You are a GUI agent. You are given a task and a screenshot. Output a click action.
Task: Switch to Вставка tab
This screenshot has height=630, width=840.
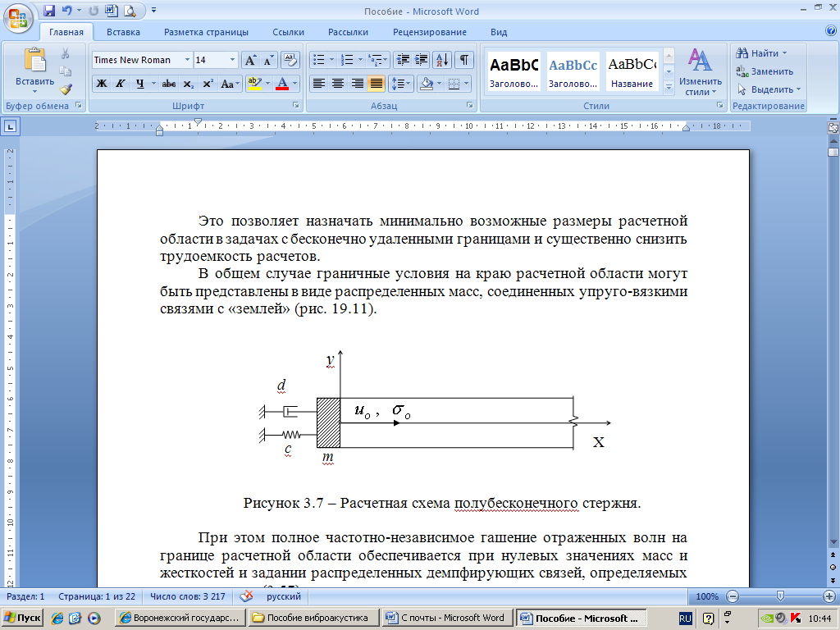(x=123, y=32)
